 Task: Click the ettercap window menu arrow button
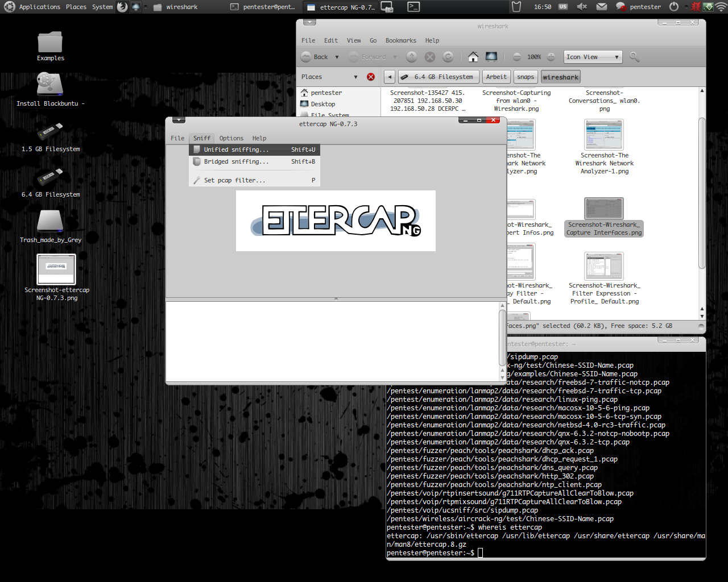pos(179,120)
